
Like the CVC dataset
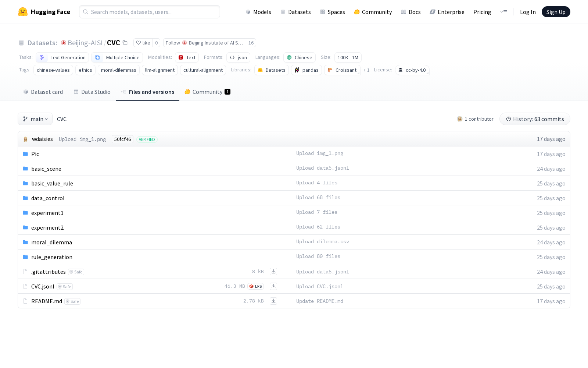[x=143, y=43]
